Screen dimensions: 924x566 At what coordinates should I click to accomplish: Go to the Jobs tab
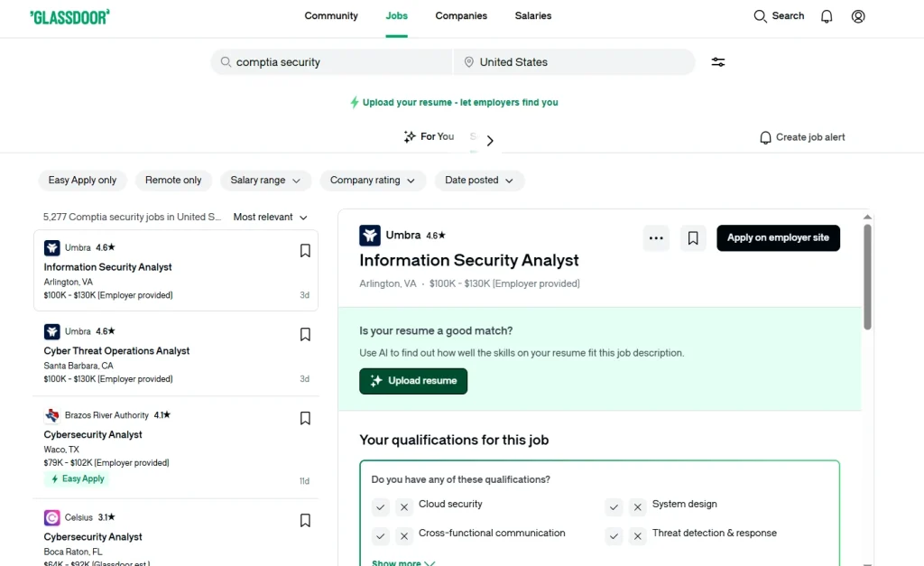tap(397, 16)
